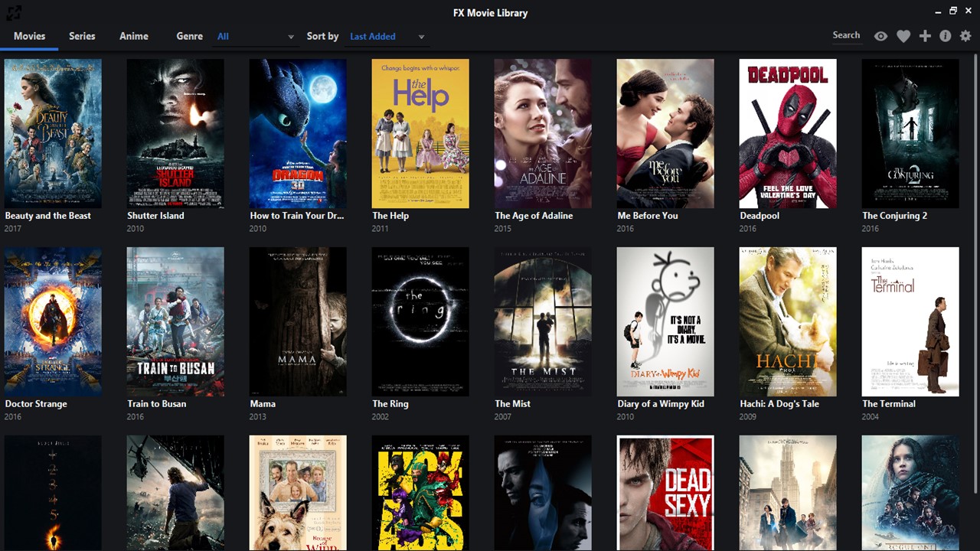Click the "Deadpool" title text
Viewport: 980px width, 551px height.
(759, 216)
